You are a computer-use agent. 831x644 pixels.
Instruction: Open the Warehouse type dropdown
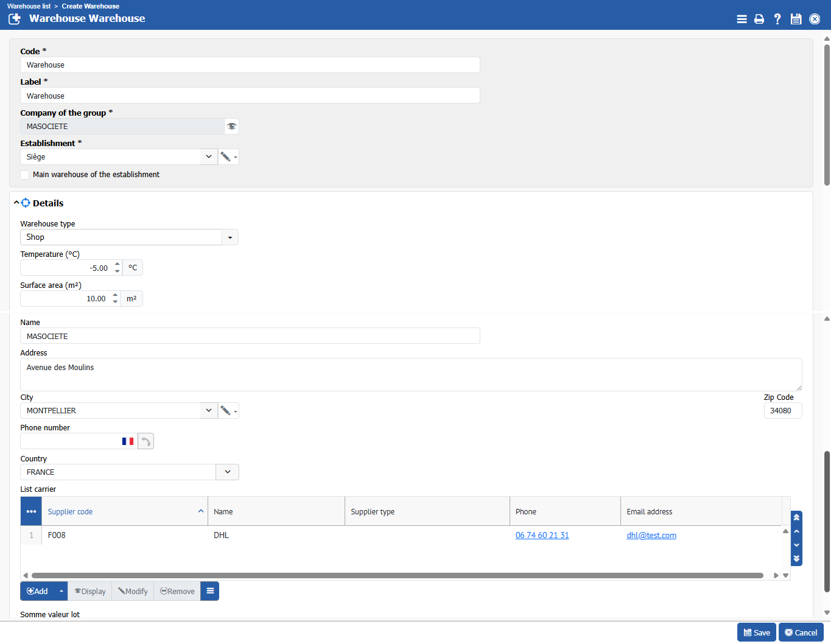[230, 237]
